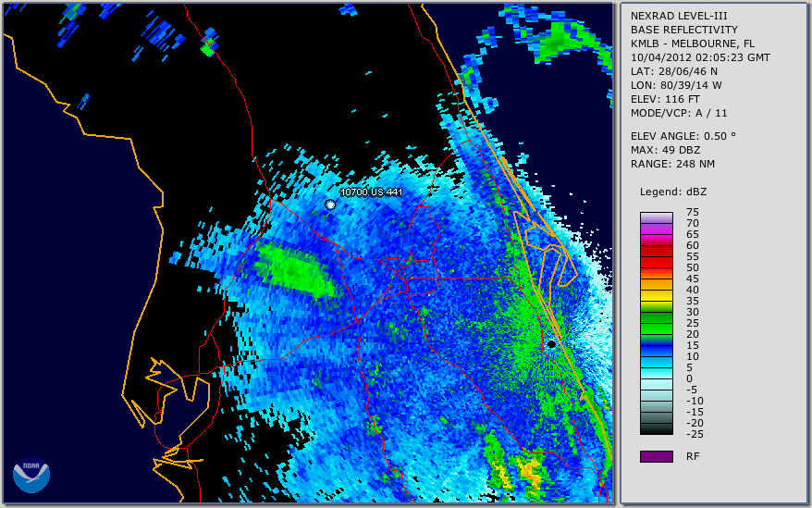Select the MAX: 49 DBZ line
The height and width of the screenshot is (508, 812).
click(666, 150)
